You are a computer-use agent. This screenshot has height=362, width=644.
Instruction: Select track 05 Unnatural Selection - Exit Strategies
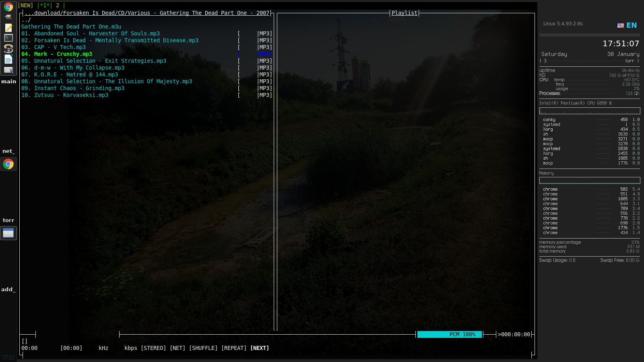click(94, 61)
